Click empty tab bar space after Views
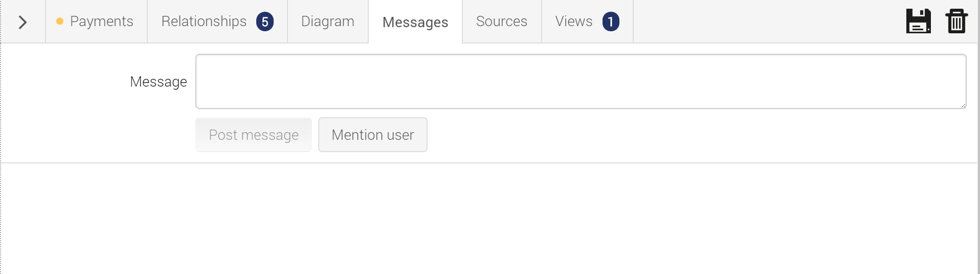Screen dimensions: 980x274 click(x=767, y=22)
